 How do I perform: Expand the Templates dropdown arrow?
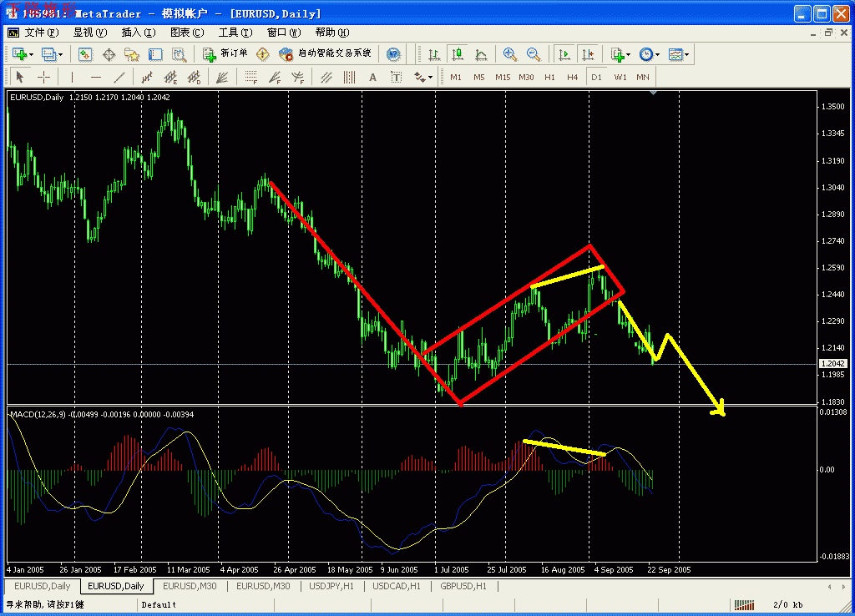click(x=687, y=54)
